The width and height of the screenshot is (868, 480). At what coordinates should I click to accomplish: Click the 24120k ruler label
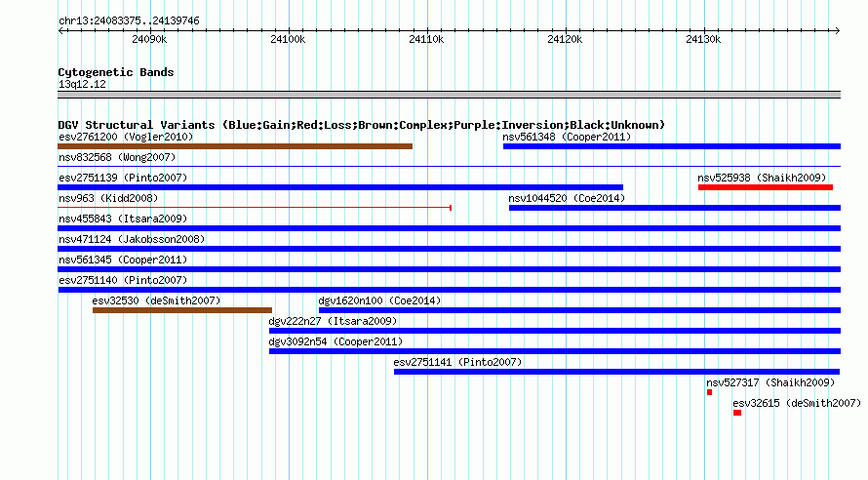565,39
